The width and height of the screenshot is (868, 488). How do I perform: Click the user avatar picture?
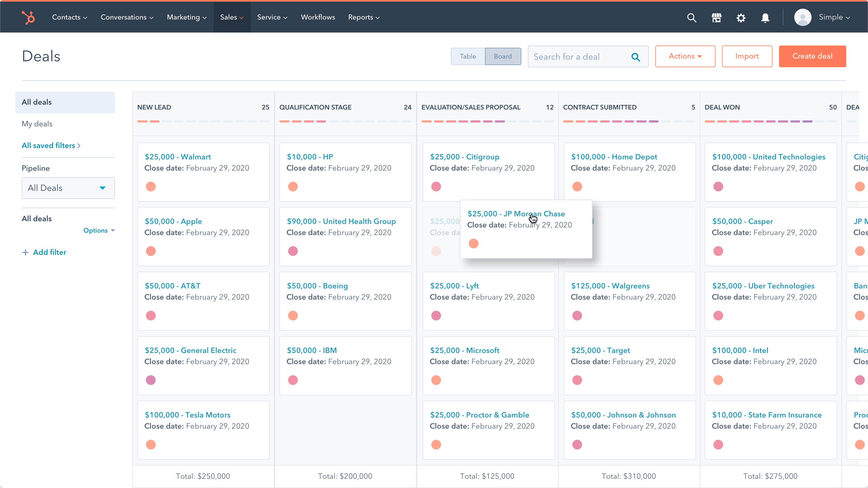tap(803, 17)
